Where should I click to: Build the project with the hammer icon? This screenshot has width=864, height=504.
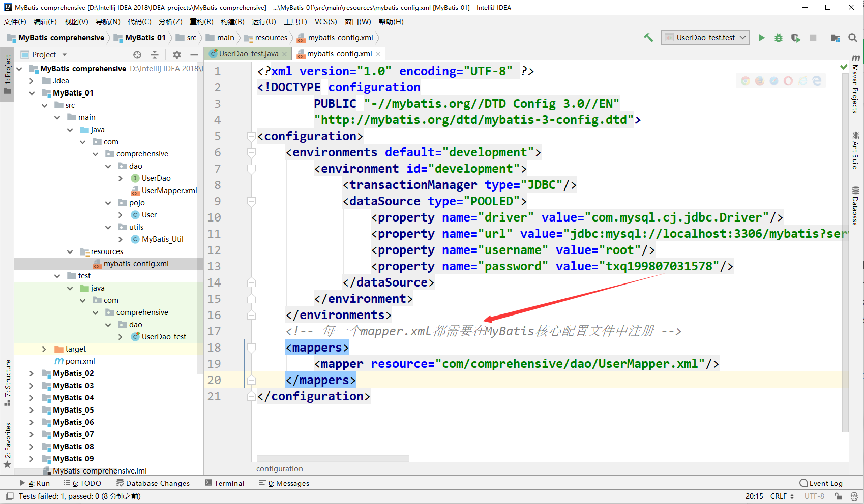click(x=648, y=38)
